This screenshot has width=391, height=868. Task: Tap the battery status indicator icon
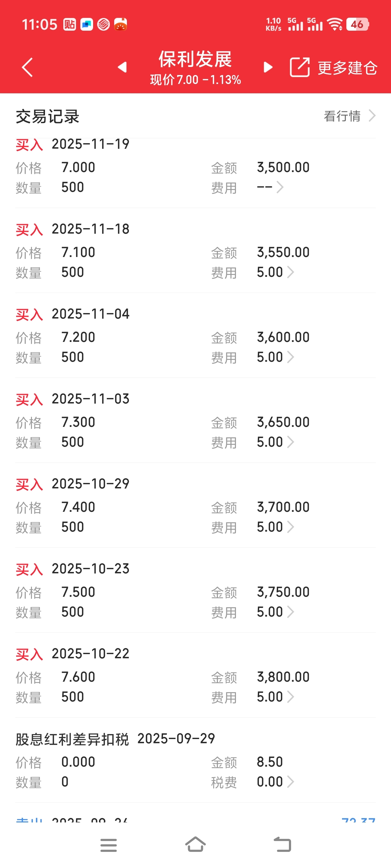pyautogui.click(x=357, y=24)
